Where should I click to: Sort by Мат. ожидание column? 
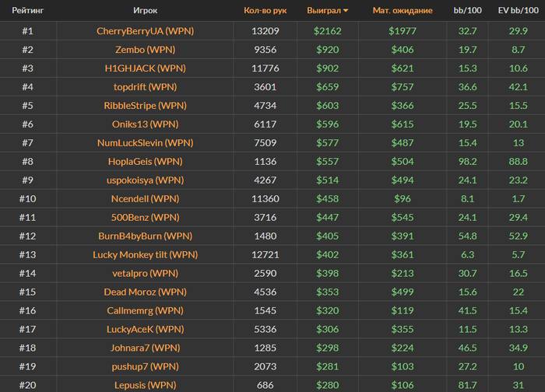pos(402,11)
